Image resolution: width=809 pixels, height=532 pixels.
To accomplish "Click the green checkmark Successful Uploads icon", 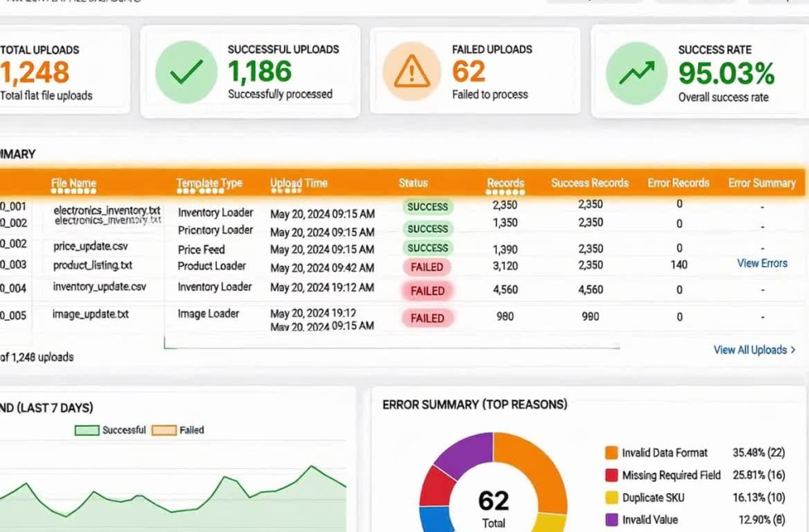I will (186, 72).
